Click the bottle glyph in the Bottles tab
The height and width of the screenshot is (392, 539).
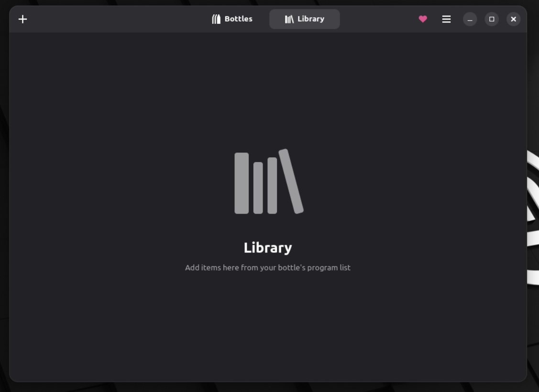216,19
